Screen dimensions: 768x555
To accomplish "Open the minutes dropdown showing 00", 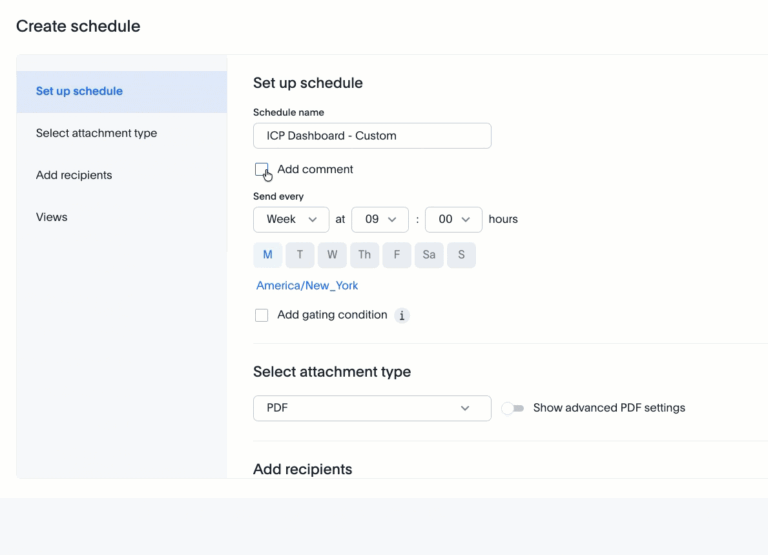I will 454,219.
